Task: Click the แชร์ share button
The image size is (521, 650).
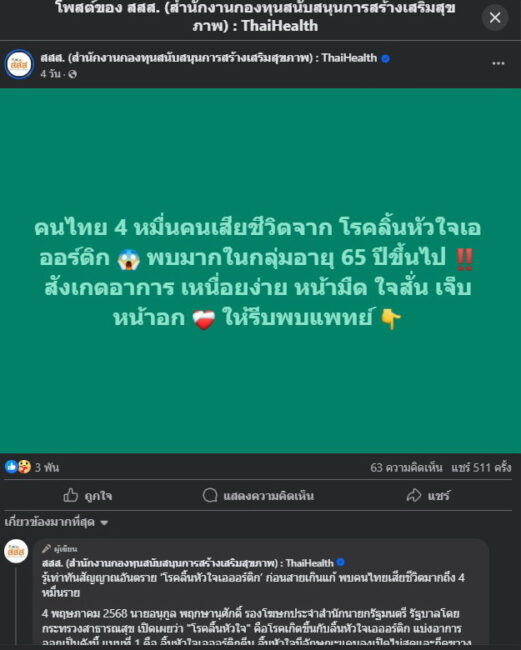Action: 428,495
